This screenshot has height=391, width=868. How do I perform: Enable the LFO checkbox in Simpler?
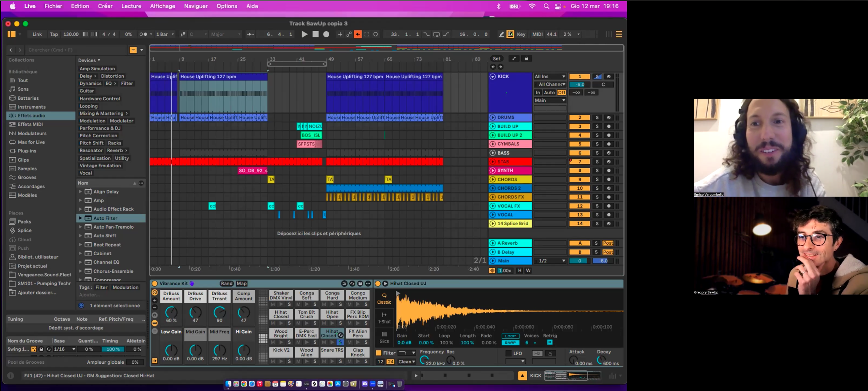[x=509, y=354]
